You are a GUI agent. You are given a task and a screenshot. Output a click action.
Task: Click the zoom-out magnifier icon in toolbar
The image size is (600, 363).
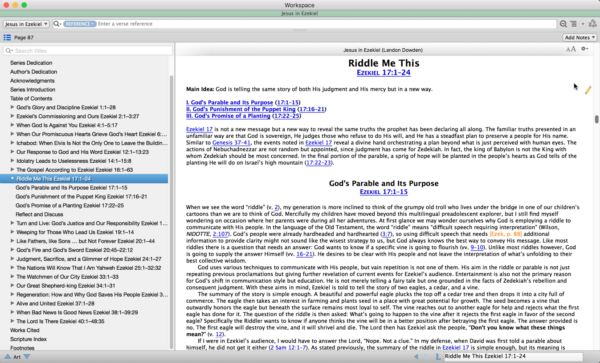[x=563, y=24]
